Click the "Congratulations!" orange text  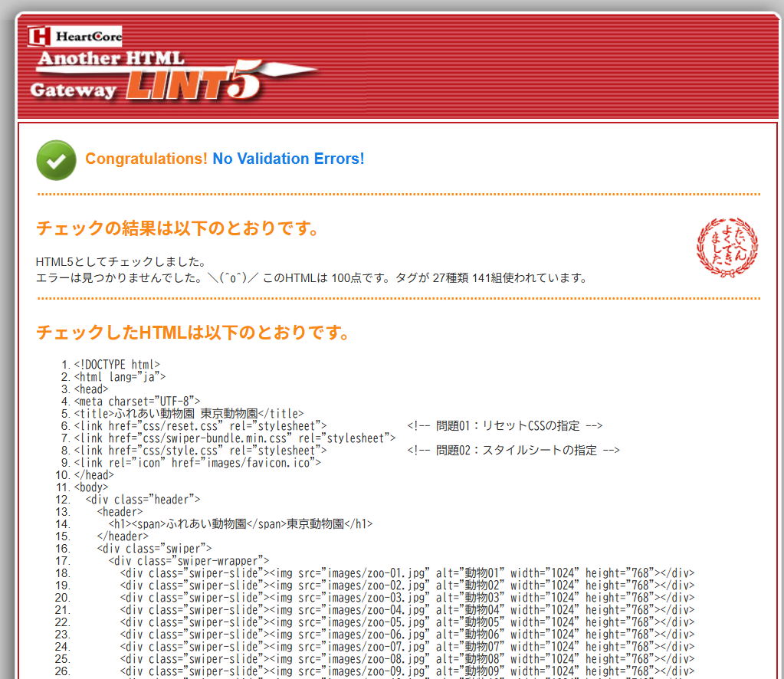coord(146,159)
